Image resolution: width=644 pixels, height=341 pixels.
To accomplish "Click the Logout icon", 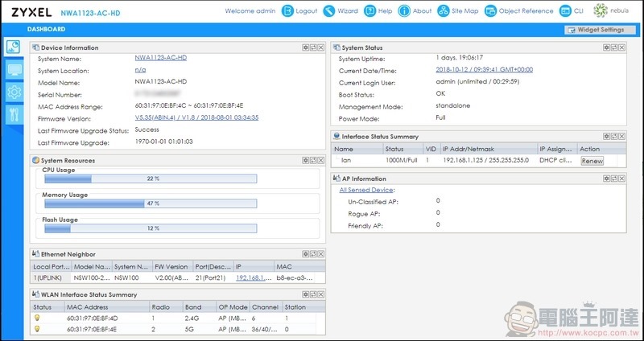I will (x=289, y=11).
